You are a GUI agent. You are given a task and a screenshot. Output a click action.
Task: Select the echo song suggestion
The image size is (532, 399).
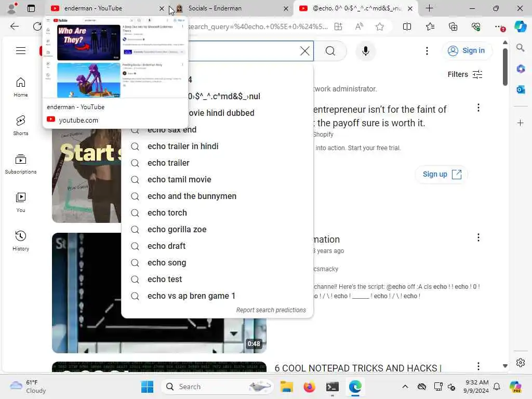(217, 262)
